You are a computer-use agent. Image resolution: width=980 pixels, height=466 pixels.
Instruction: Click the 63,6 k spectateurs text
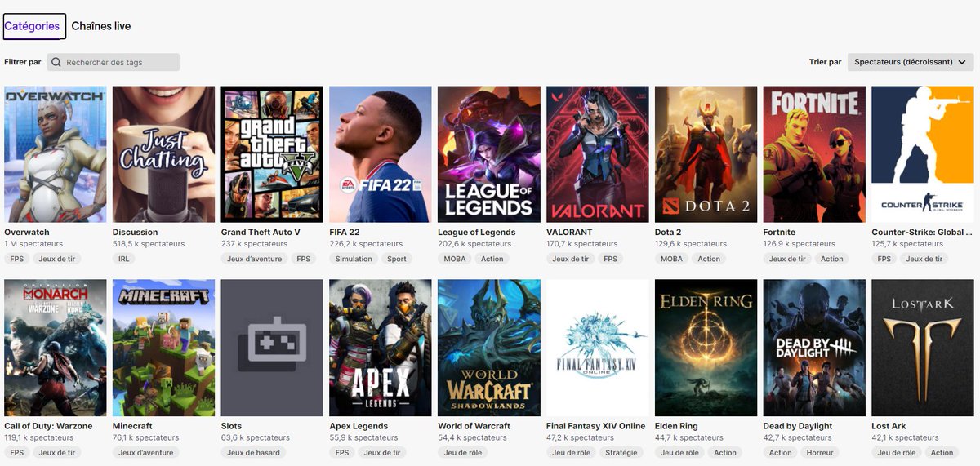pyautogui.click(x=256, y=437)
